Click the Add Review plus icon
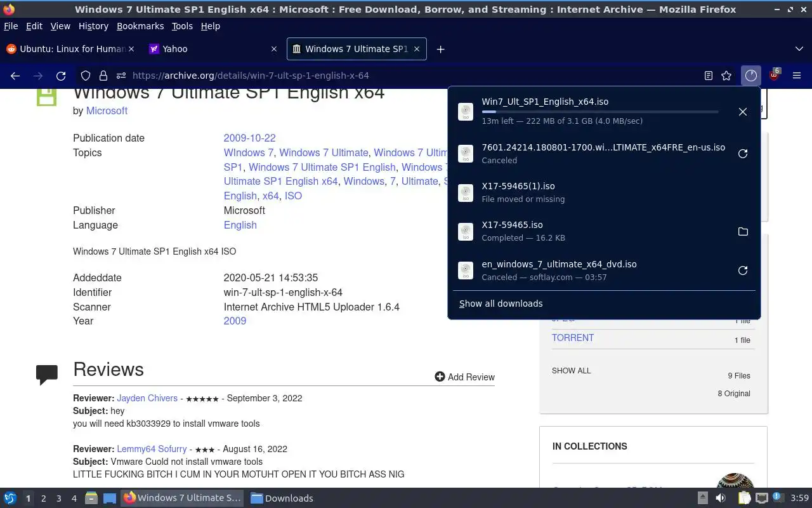The image size is (812, 508). click(440, 377)
